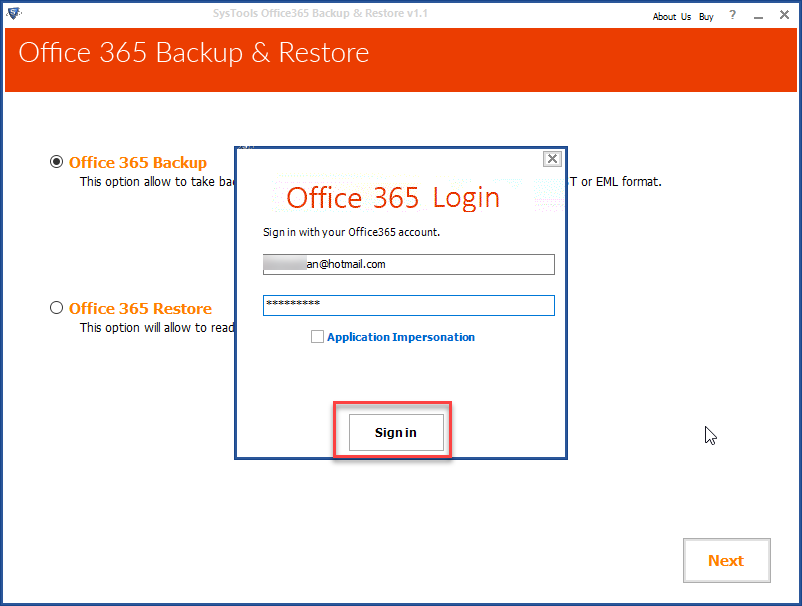Click the Office 365 Restore heading label
The height and width of the screenshot is (606, 802).
click(139, 308)
